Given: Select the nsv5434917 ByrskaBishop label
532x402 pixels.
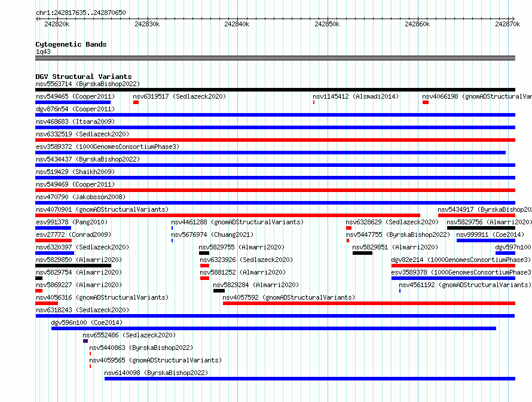Looking at the screenshot, I should 485,209.
